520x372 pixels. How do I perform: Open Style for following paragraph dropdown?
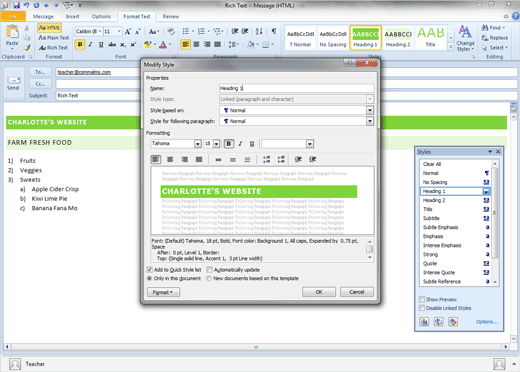coord(370,121)
